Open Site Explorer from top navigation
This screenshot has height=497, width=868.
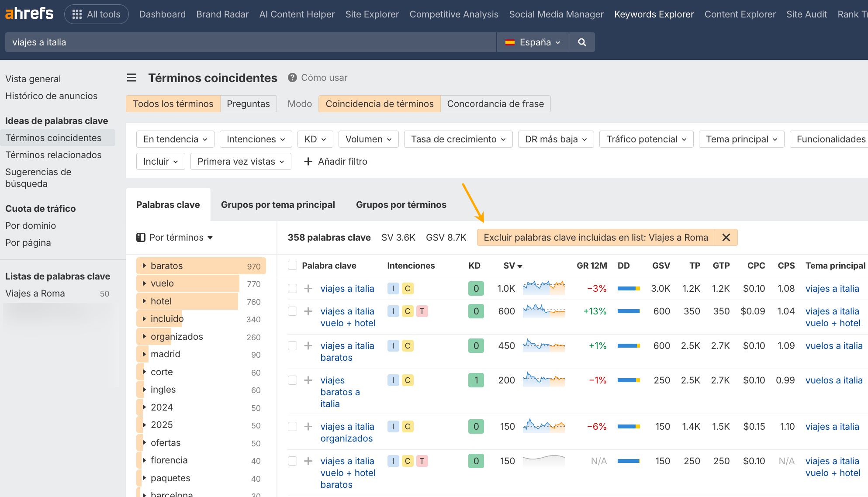372,14
